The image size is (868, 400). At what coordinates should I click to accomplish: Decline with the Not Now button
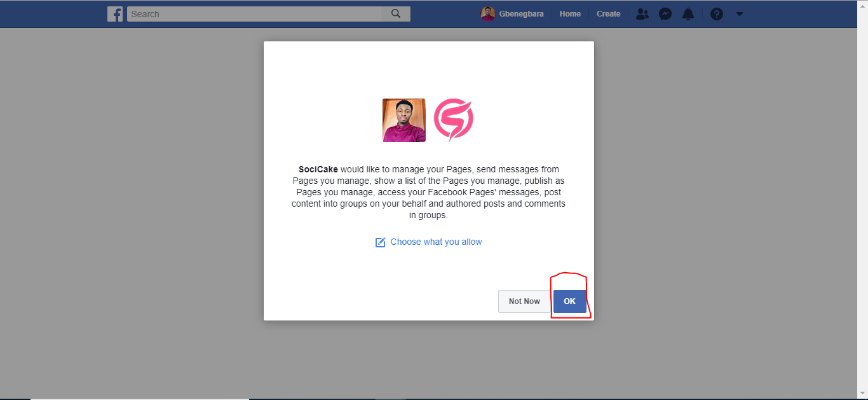tap(524, 301)
